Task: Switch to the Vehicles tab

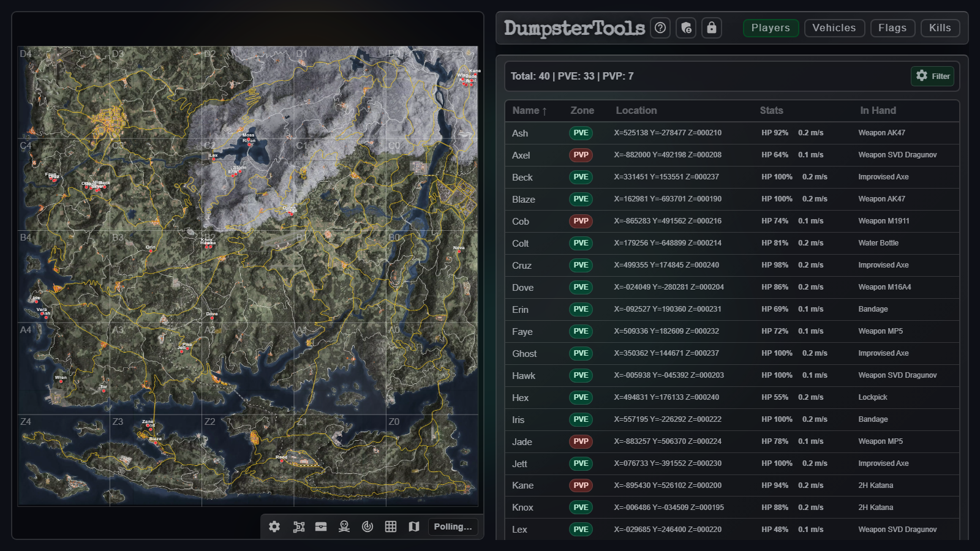Action: click(x=834, y=28)
